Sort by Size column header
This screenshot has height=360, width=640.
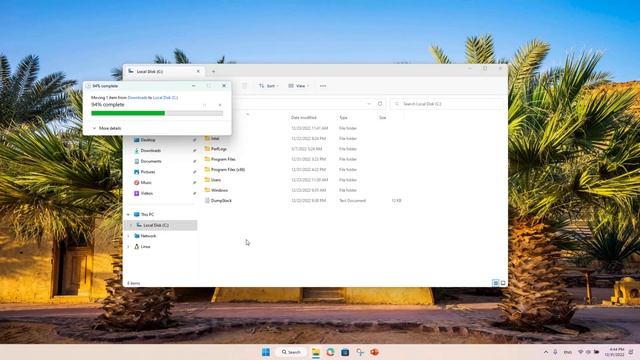[x=382, y=118]
